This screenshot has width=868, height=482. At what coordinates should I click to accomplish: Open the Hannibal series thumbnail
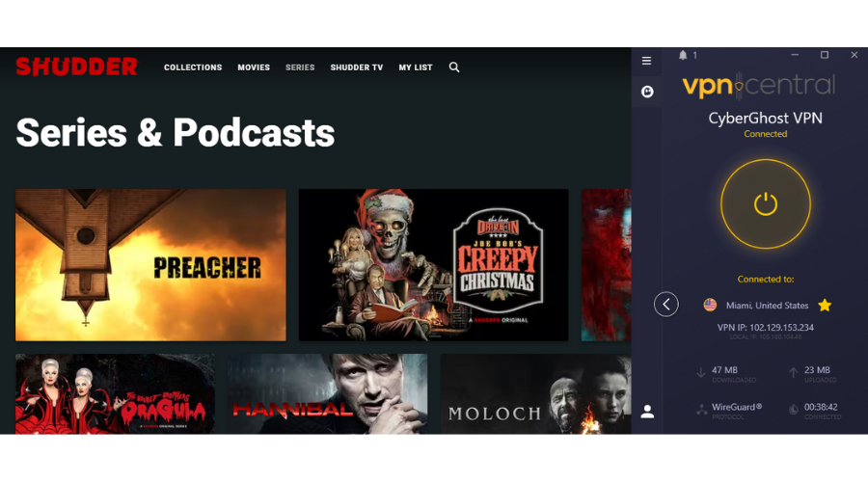327,394
